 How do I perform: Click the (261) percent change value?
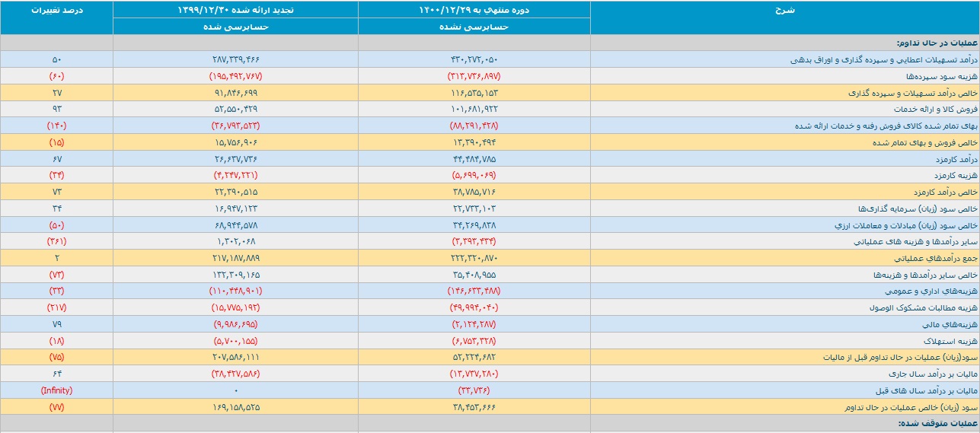[x=57, y=241]
